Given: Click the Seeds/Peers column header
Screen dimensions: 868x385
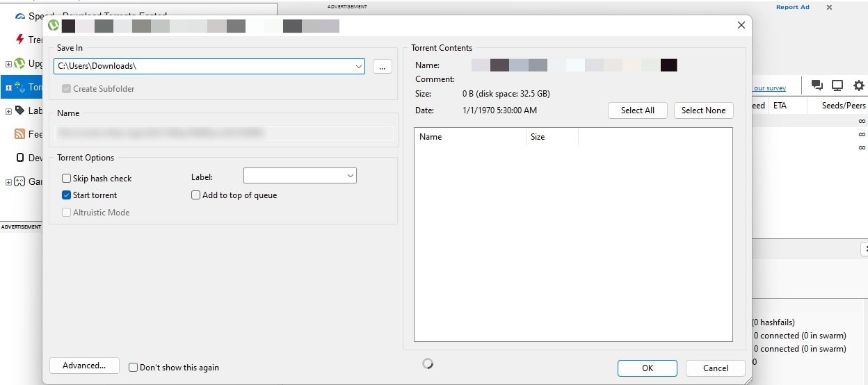Looking at the screenshot, I should [843, 106].
